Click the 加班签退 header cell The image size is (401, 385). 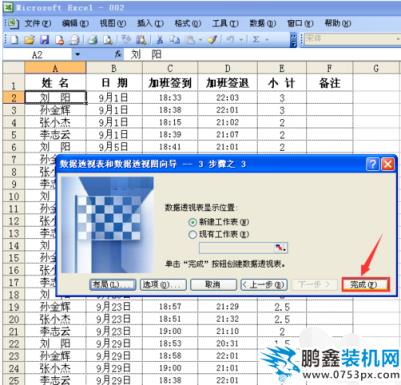227,83
